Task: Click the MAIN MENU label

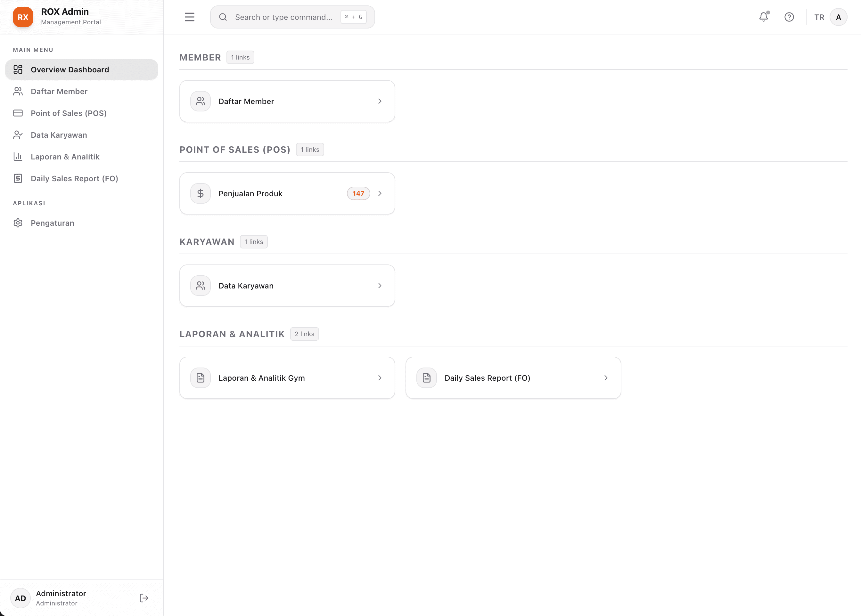Action: pos(33,50)
